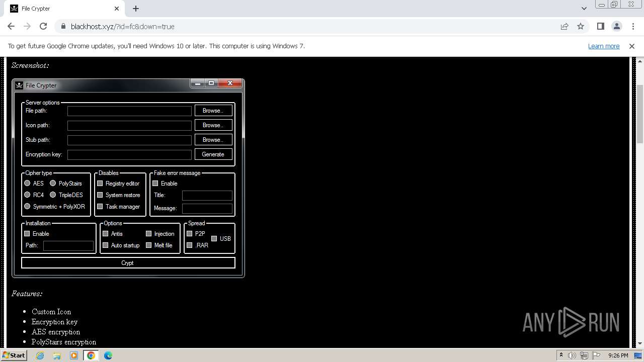Open the Chrome three-dot menu
The width and height of the screenshot is (644, 362).
click(632, 26)
